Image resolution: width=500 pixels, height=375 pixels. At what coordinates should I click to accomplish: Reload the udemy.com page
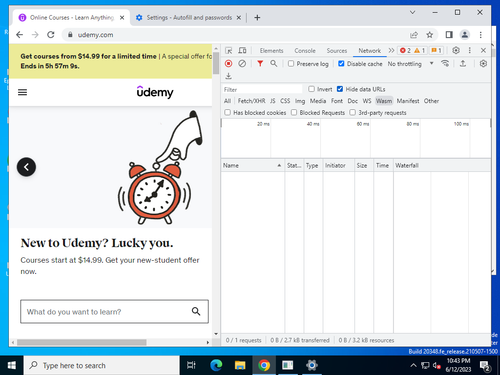point(51,35)
